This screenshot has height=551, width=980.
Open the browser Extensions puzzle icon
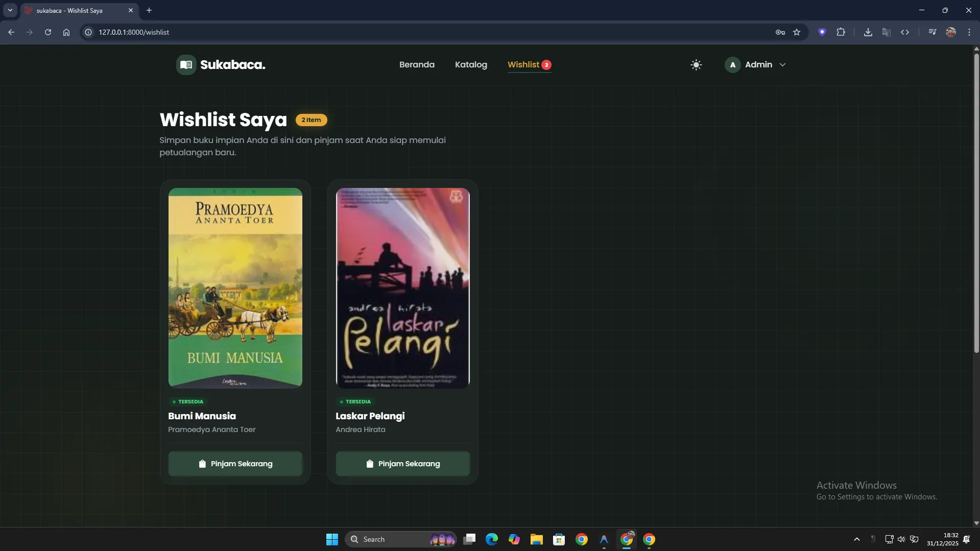841,32
